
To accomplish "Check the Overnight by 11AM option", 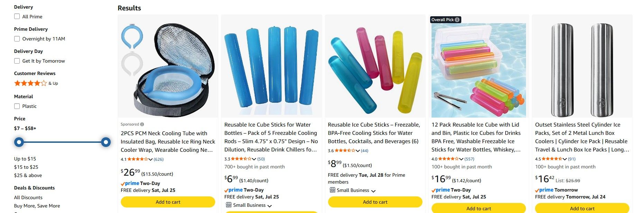I will 17,39.
